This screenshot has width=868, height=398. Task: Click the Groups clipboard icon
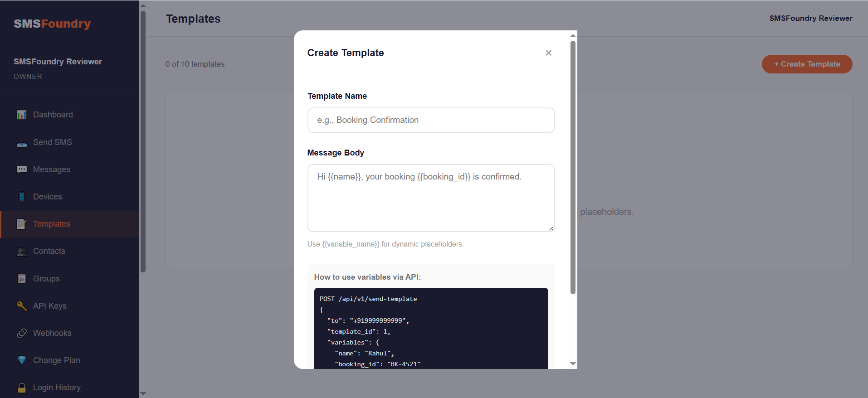click(22, 279)
